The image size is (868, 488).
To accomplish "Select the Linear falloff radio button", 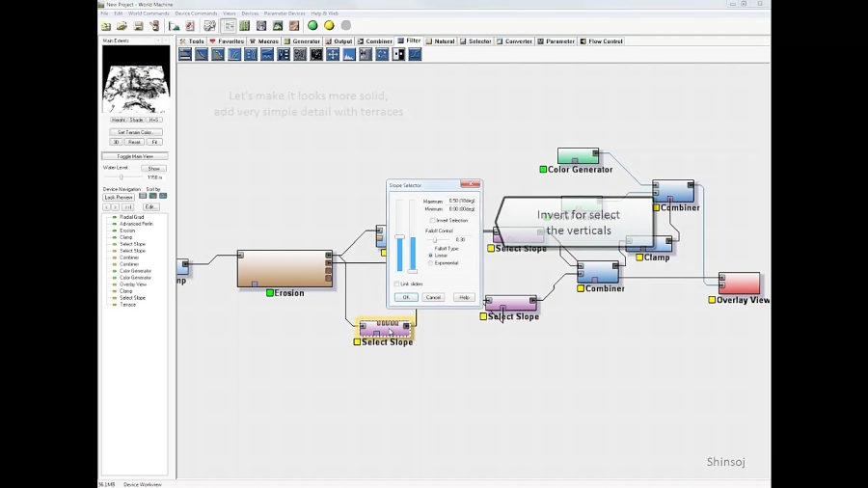I will click(430, 256).
